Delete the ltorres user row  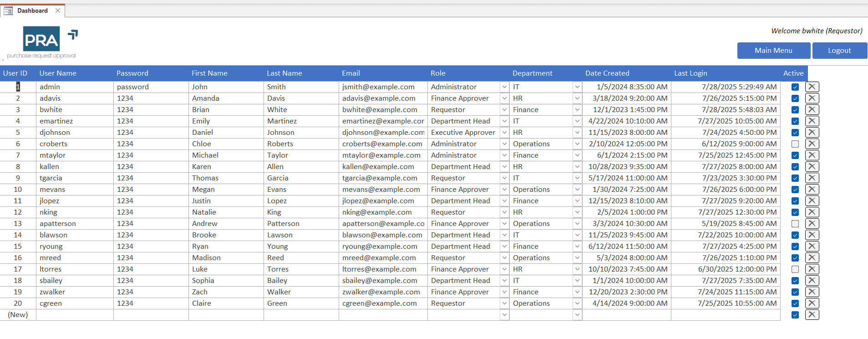[x=812, y=269]
